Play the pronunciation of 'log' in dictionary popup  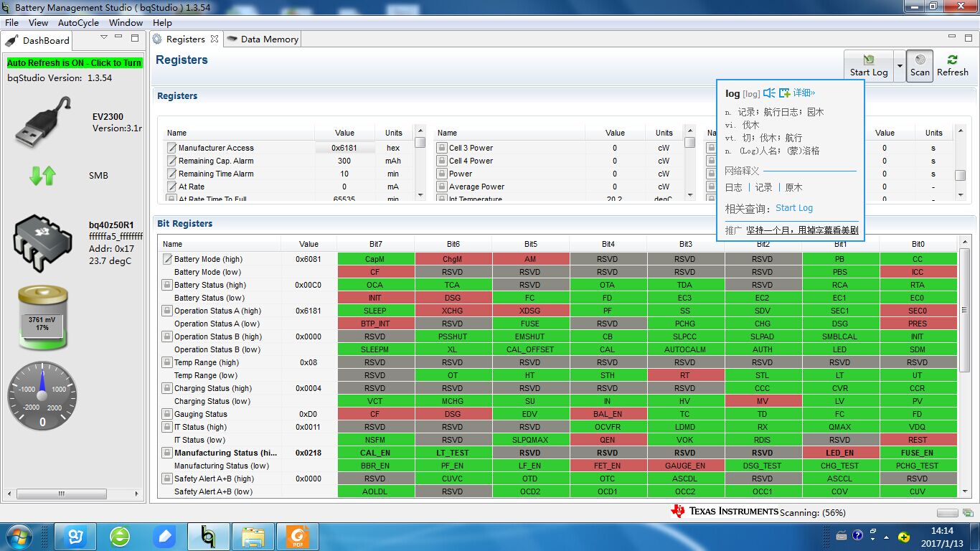coord(769,93)
